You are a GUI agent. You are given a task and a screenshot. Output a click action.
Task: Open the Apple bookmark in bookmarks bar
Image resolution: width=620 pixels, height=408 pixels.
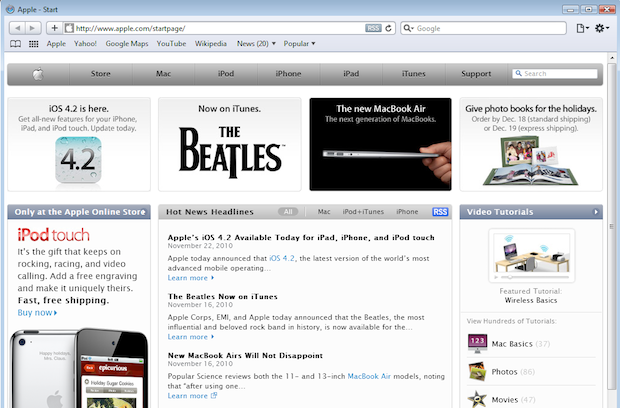56,43
